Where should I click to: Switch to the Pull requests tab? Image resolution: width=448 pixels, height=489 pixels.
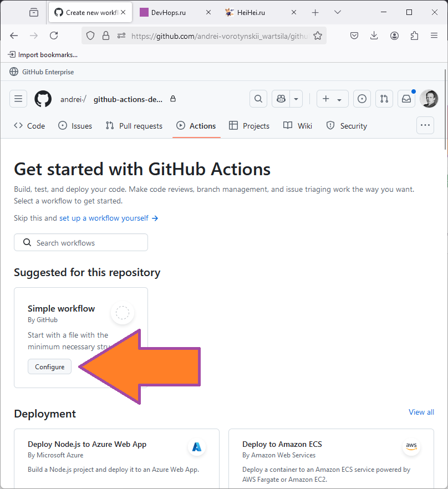134,126
